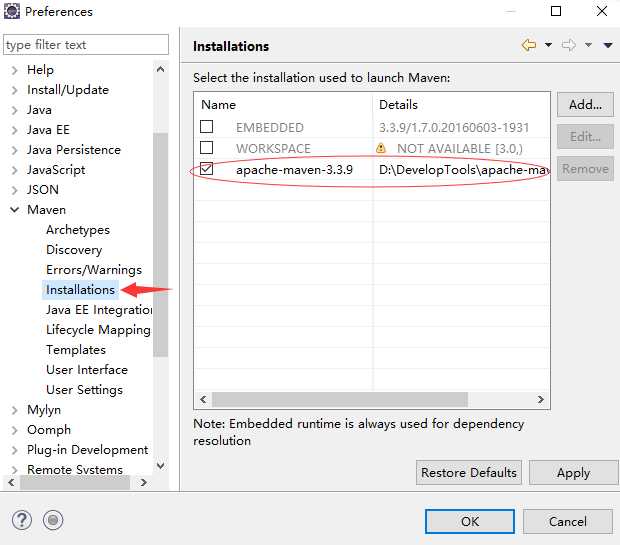Click the Eclipse Preferences window icon

click(x=11, y=11)
